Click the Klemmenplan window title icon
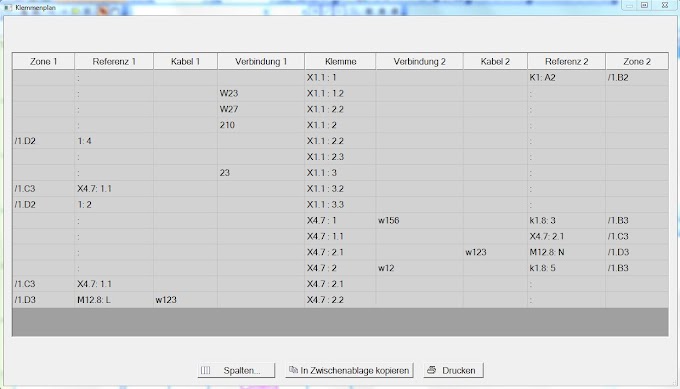The height and width of the screenshot is (389, 680). [x=8, y=7]
